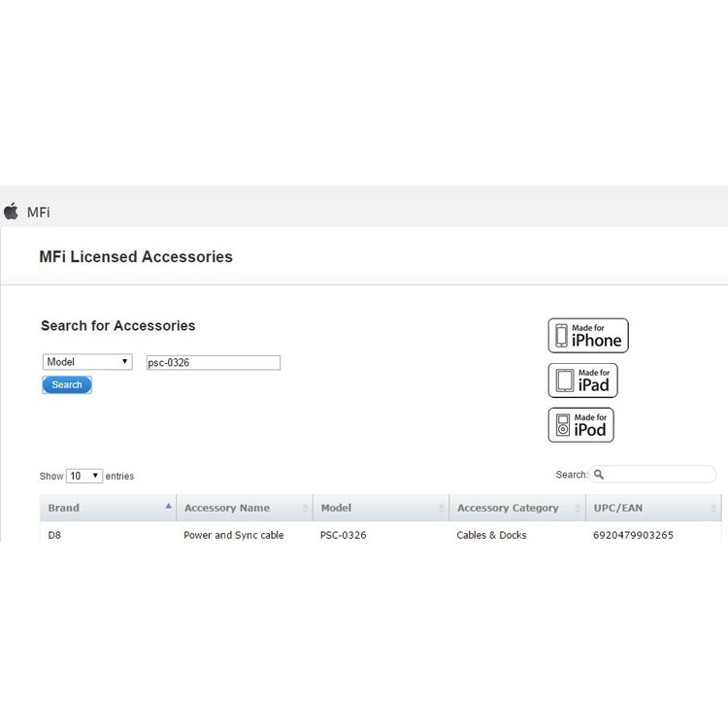Click the magnifier icon in filter box
The width and height of the screenshot is (728, 728).
(599, 475)
